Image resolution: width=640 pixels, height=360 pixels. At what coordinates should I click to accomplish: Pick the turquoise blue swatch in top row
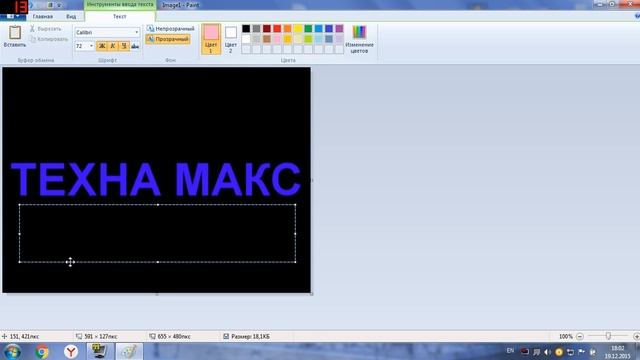[x=319, y=28]
